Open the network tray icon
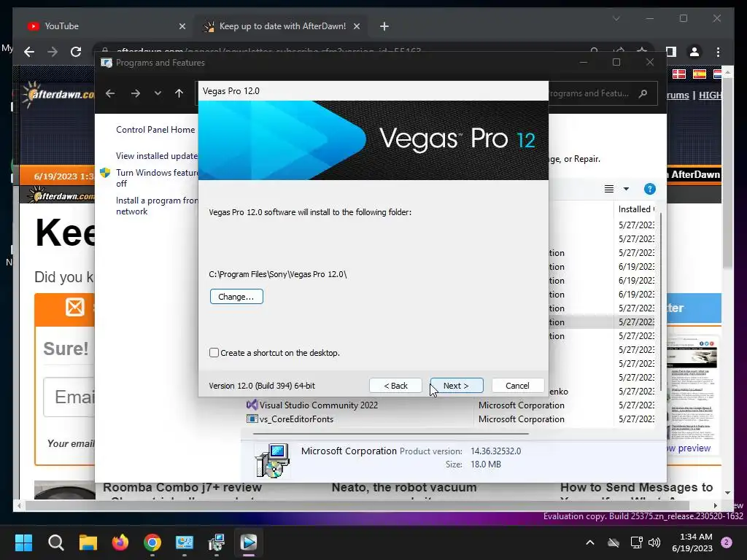 click(x=636, y=542)
